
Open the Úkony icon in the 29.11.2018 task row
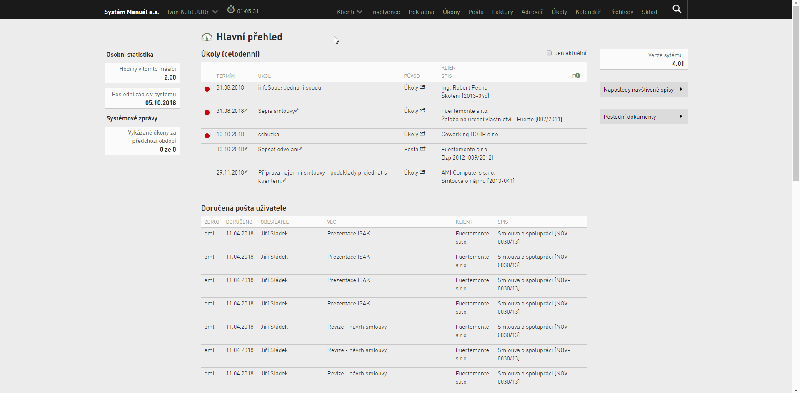422,173
